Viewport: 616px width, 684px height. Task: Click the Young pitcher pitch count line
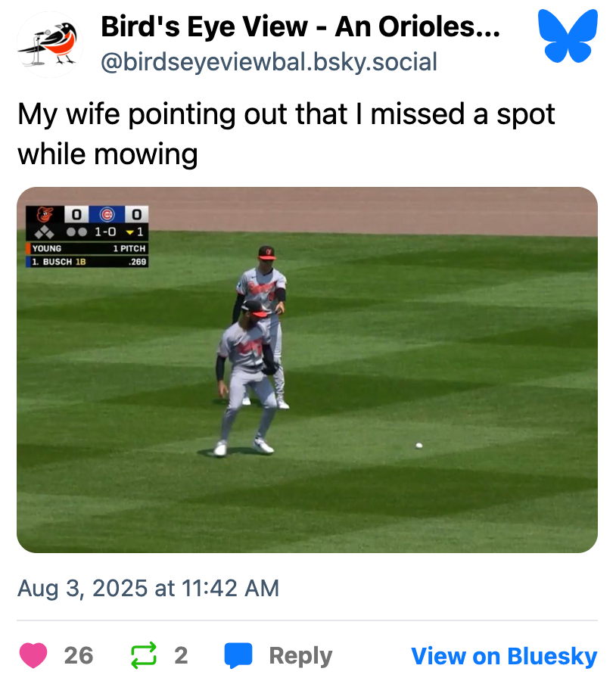tap(87, 248)
